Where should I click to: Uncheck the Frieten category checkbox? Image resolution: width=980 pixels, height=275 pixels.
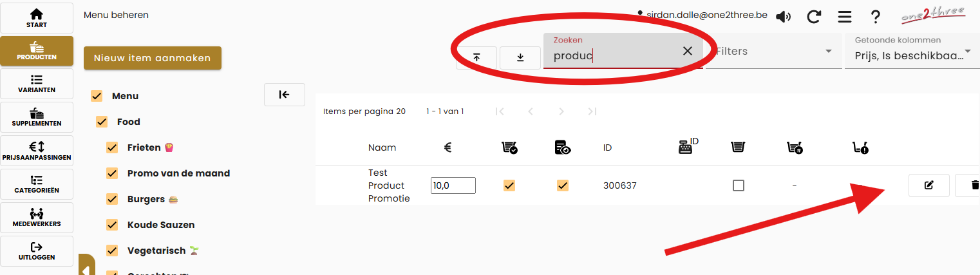112,147
